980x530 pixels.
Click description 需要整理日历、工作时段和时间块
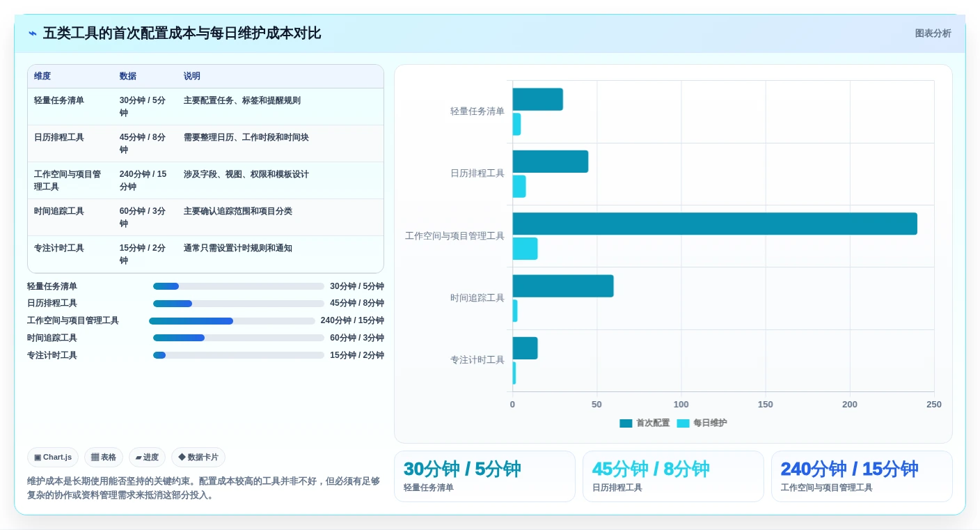point(246,137)
